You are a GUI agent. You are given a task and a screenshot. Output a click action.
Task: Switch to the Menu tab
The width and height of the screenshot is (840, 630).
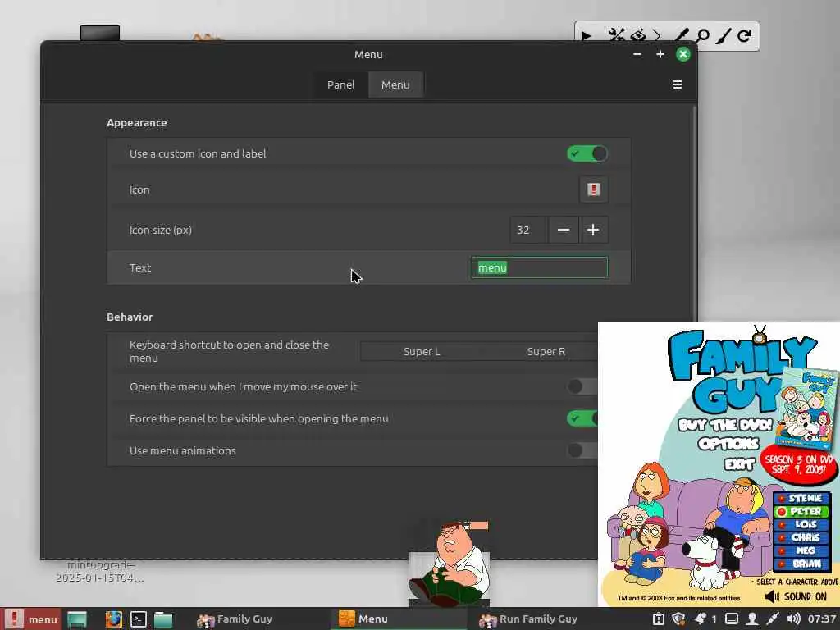click(395, 84)
